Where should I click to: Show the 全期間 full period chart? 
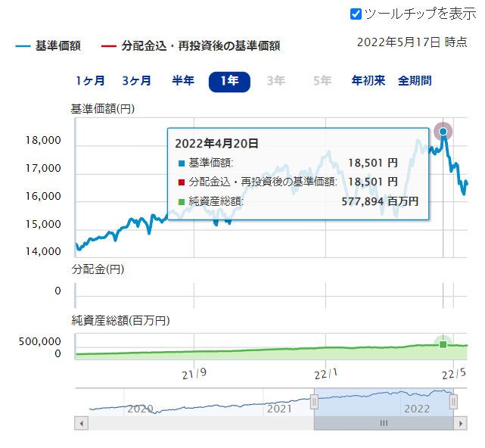415,81
